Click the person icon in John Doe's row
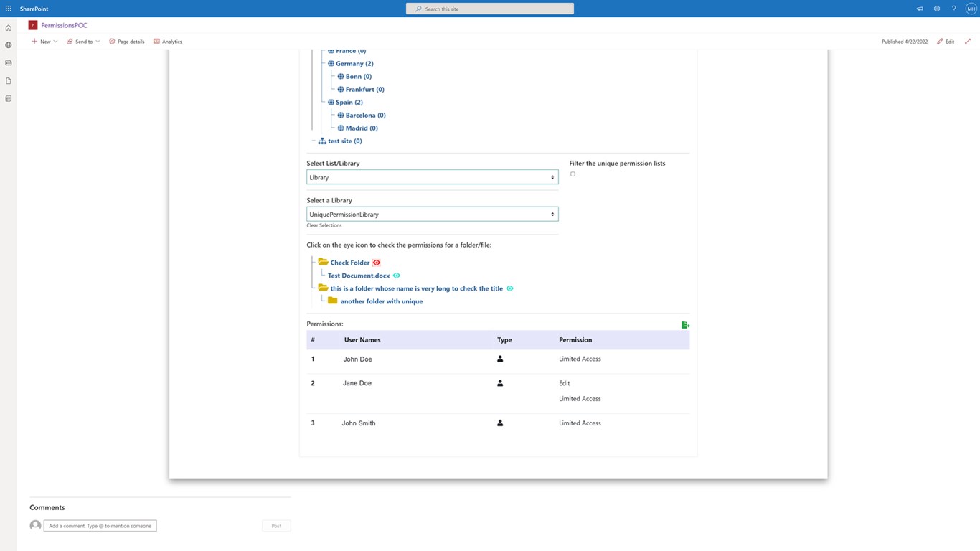 click(x=500, y=359)
